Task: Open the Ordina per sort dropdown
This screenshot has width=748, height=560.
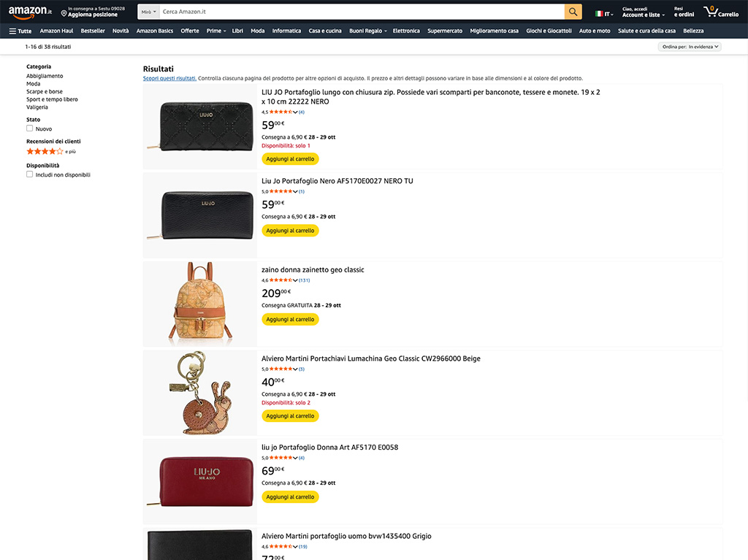Action: tap(690, 47)
